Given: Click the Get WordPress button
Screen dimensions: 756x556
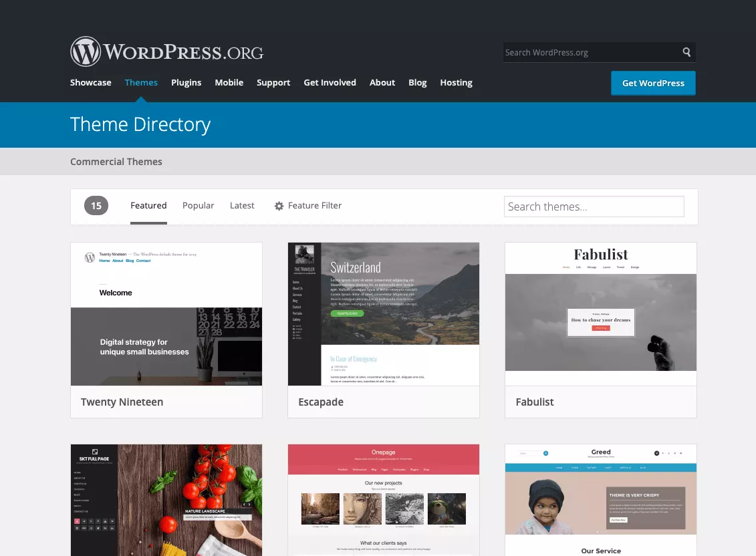Looking at the screenshot, I should pos(653,83).
